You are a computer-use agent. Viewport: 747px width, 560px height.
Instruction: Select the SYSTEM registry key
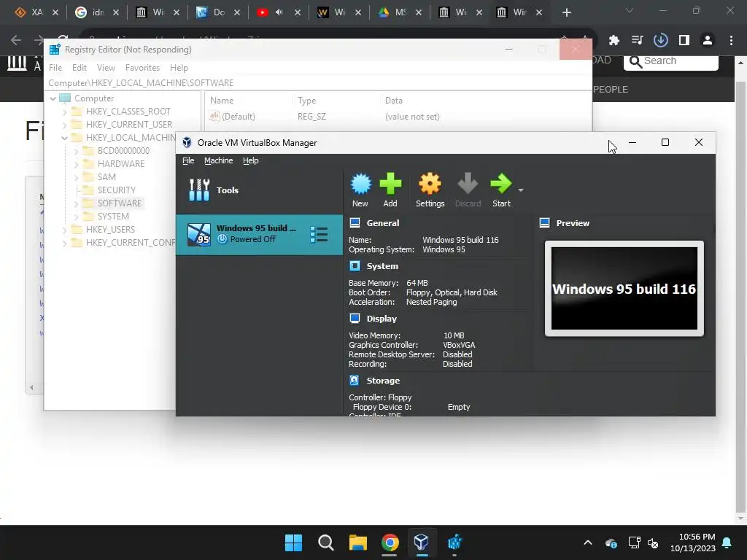113,216
